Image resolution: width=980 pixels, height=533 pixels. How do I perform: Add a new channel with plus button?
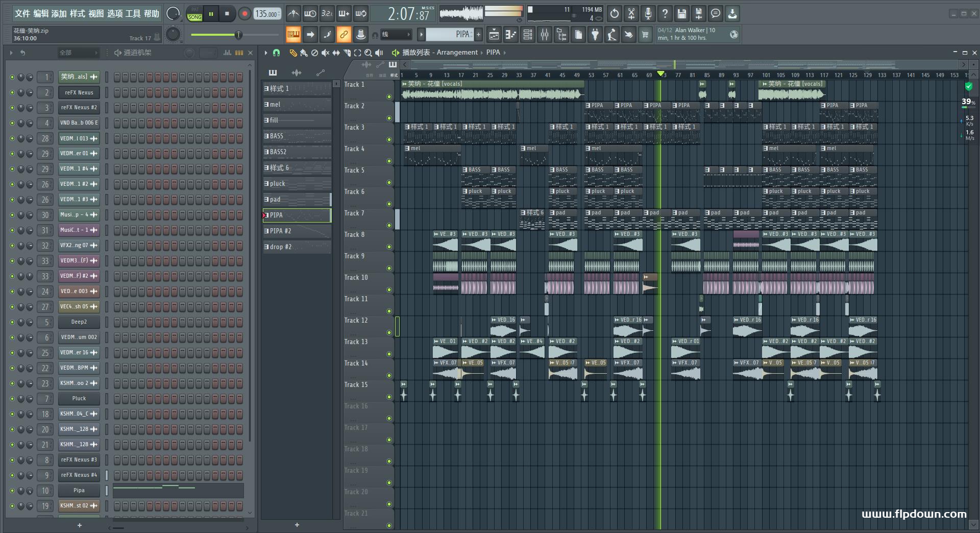tap(79, 525)
